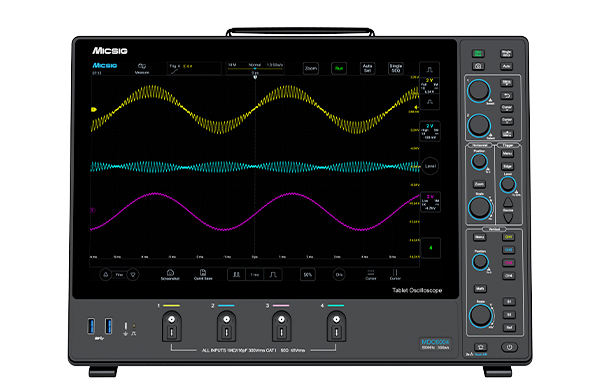Toggle the green Run button on screen
This screenshot has height=380, width=600.
pos(339,68)
